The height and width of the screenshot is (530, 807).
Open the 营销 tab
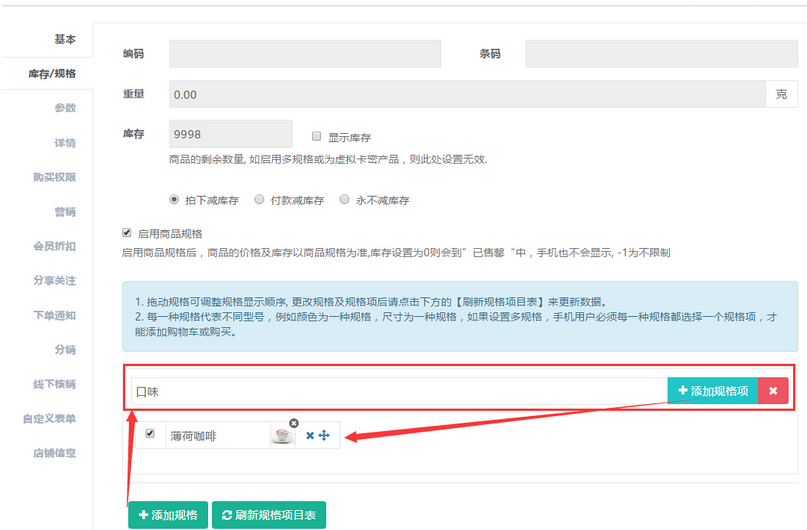tap(64, 212)
